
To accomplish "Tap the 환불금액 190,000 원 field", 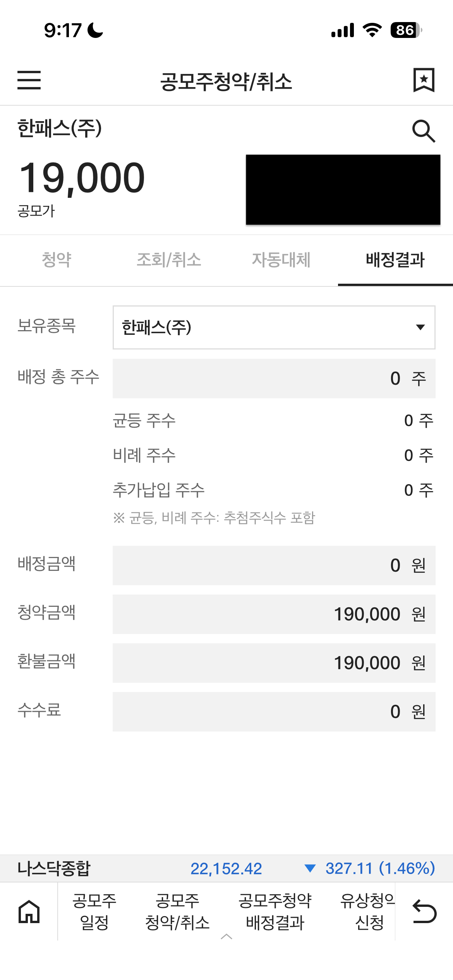I will [x=274, y=663].
